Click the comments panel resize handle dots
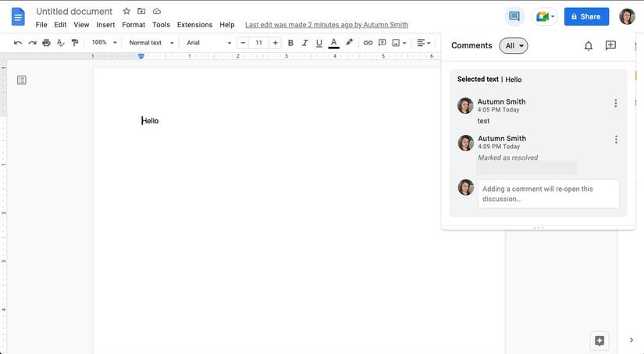This screenshot has height=354, width=644. click(538, 228)
